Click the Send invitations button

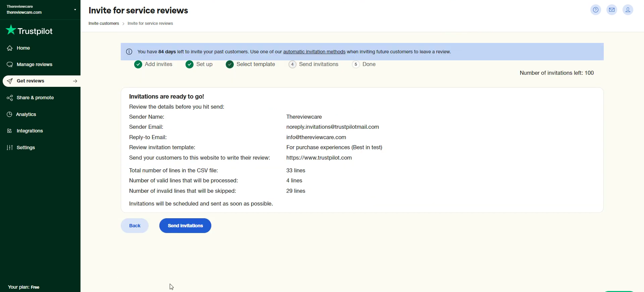pos(185,226)
